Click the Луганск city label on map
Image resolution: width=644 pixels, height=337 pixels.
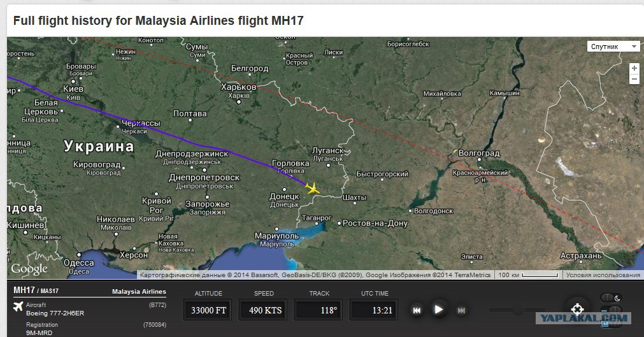[x=328, y=150]
